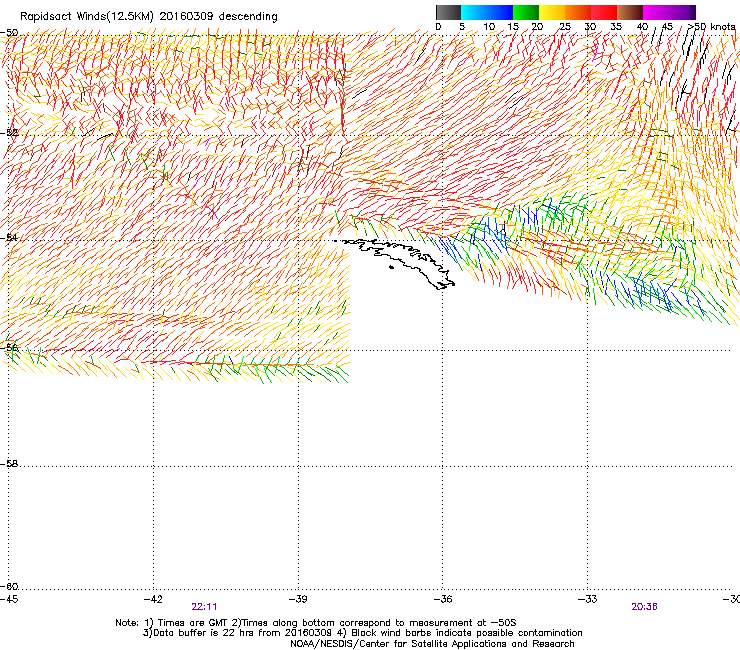Click the '>50 knots' legend label
Screen dimensions: 740x650
click(x=711, y=27)
